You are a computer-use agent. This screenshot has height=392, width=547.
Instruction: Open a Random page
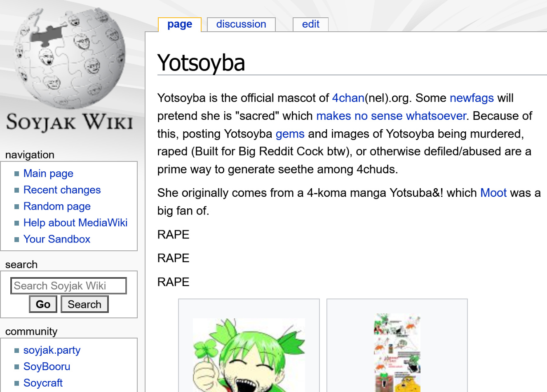57,206
